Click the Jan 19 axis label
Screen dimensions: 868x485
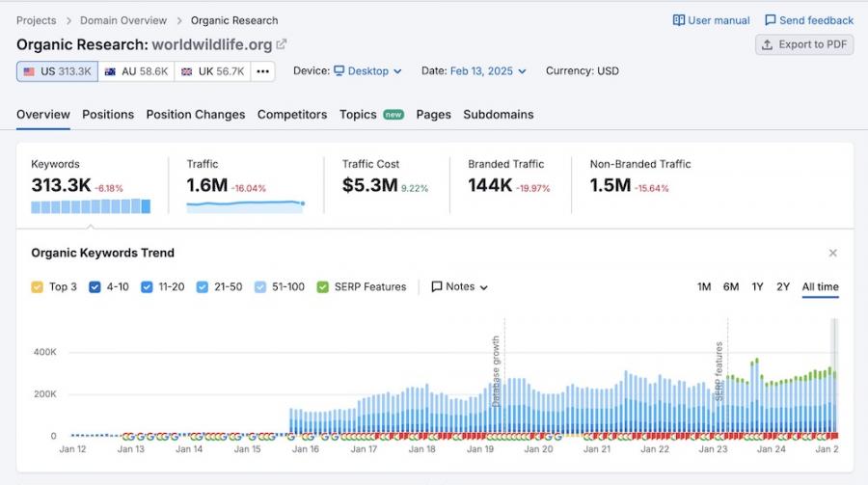pos(480,449)
